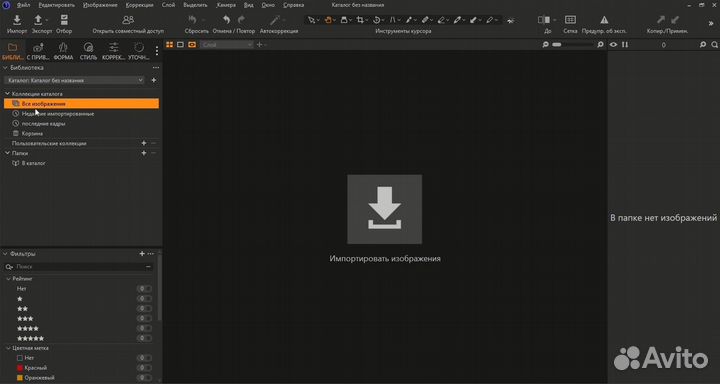The image size is (720, 384).
Task: Click the red color tag swatch
Action: (20, 368)
